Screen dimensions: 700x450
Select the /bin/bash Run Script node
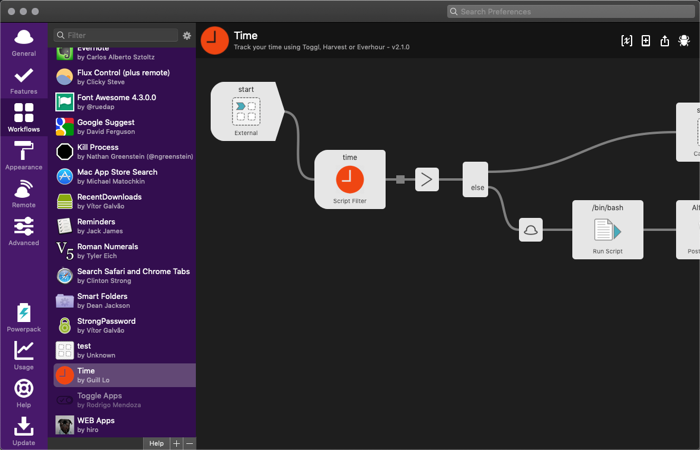pos(608,229)
